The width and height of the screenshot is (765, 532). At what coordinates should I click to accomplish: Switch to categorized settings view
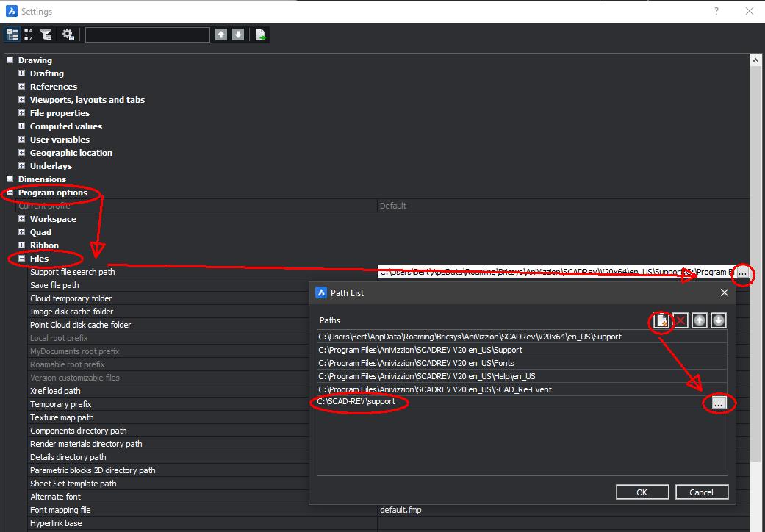12,35
